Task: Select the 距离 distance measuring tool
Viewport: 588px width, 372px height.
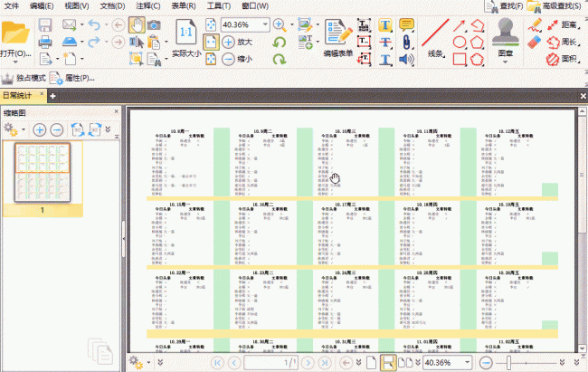Action: 564,25
